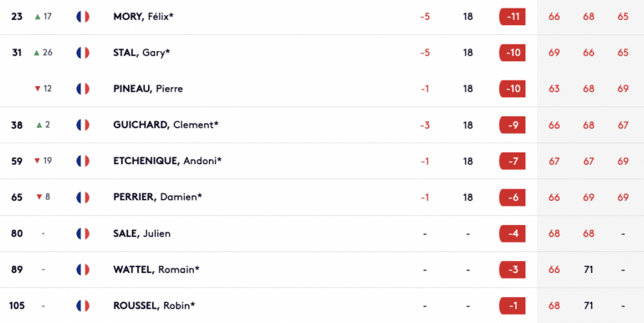Expand the PERRIER, Damien row
The height and width of the screenshot is (323, 644).
click(x=322, y=197)
